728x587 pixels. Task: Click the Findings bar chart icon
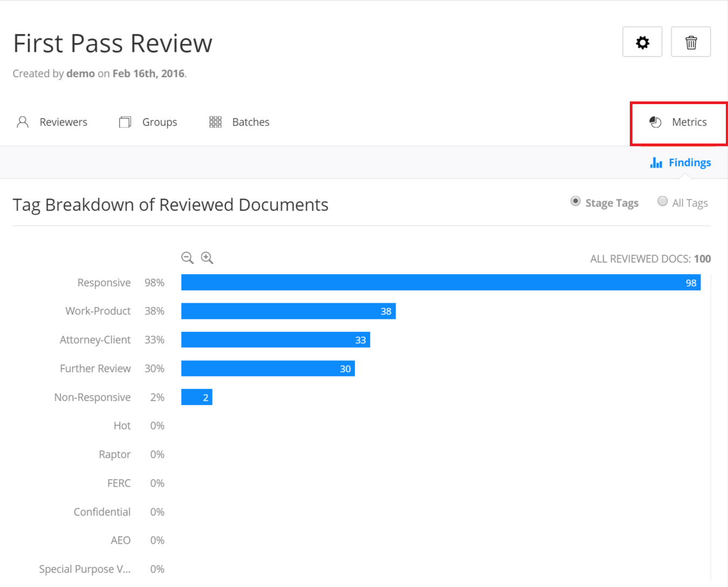656,162
